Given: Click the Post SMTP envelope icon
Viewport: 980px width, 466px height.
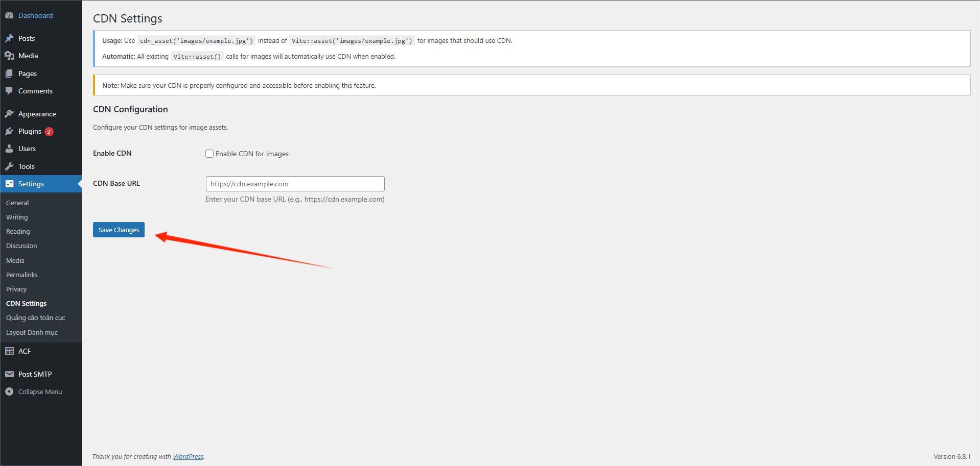Looking at the screenshot, I should tap(9, 374).
